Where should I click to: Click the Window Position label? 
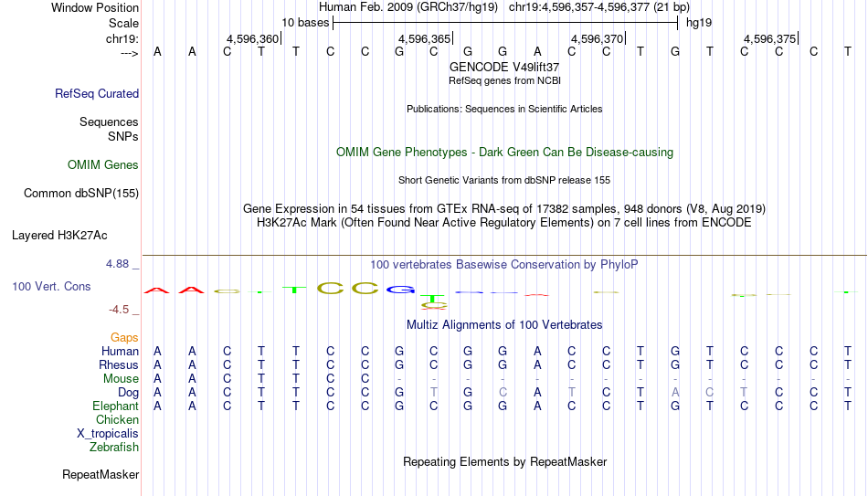95,7
